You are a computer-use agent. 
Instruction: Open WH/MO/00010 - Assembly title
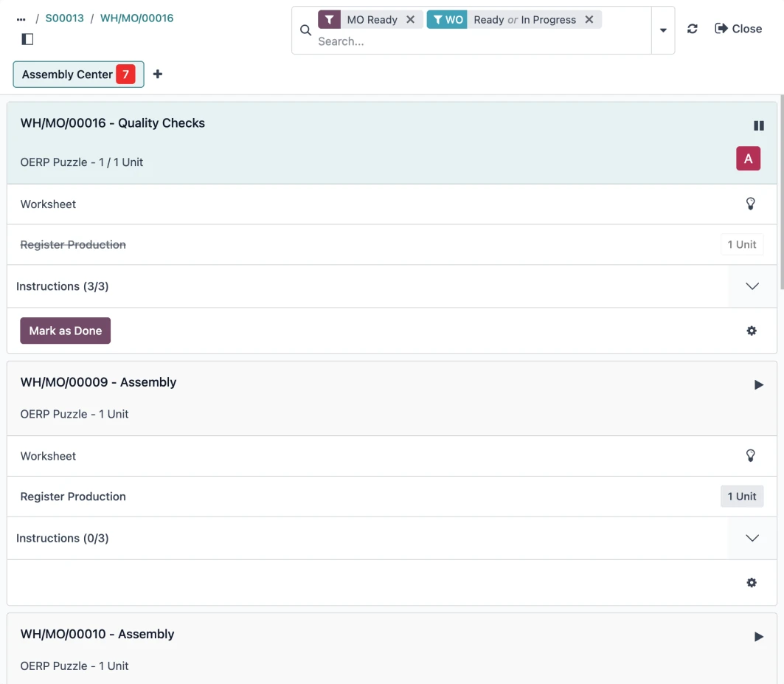(97, 634)
